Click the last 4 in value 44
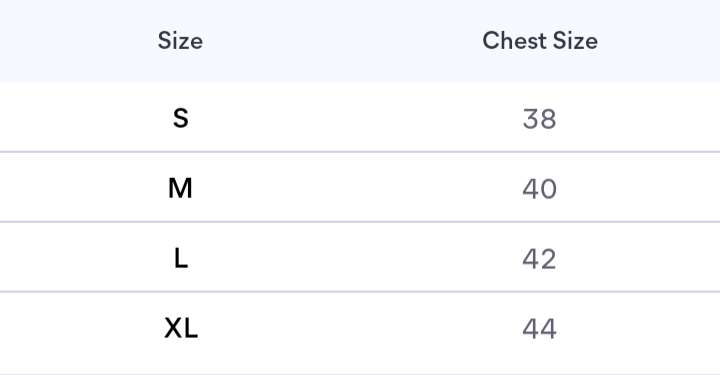This screenshot has height=375, width=720. coord(548,329)
